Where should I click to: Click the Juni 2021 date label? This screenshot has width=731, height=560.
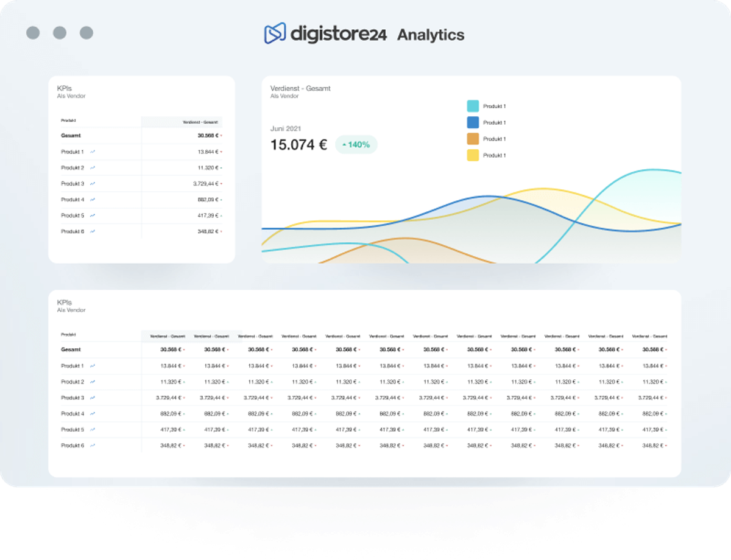tap(286, 128)
